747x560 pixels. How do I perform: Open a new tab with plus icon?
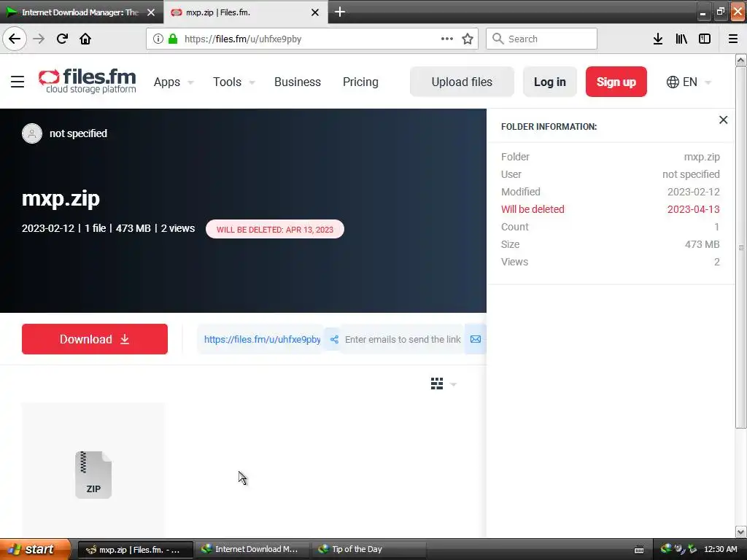[x=340, y=12]
